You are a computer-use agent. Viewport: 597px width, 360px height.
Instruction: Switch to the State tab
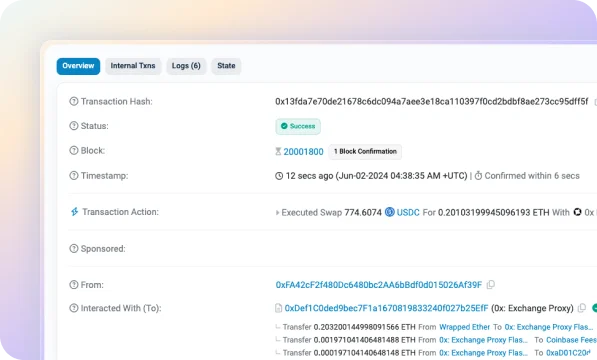point(226,66)
